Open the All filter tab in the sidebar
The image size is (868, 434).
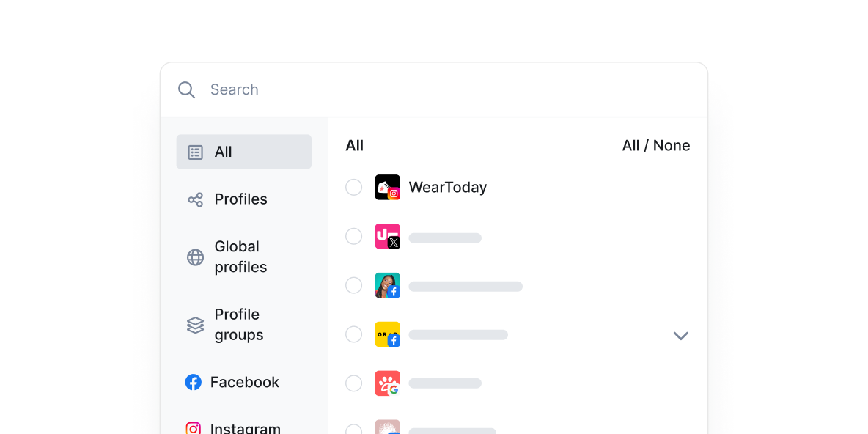click(222, 152)
